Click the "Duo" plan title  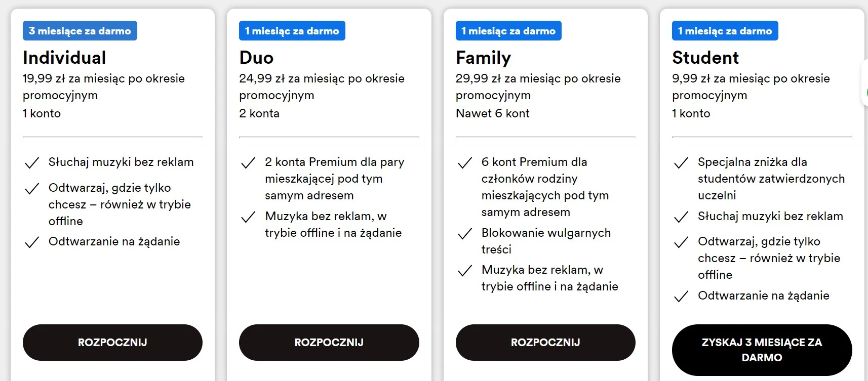pyautogui.click(x=256, y=57)
